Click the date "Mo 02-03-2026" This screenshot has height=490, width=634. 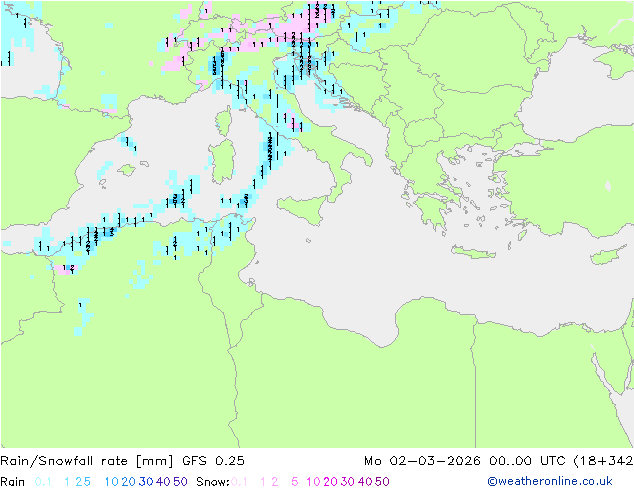[422, 461]
